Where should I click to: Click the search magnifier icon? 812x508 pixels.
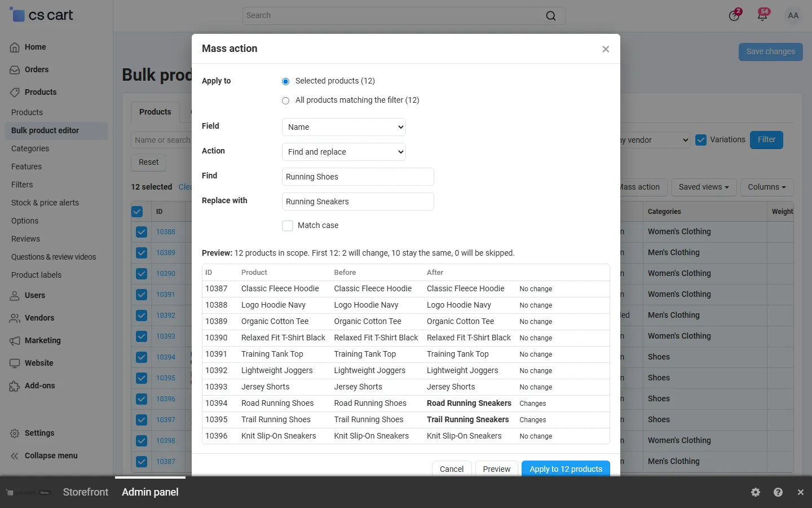[551, 16]
